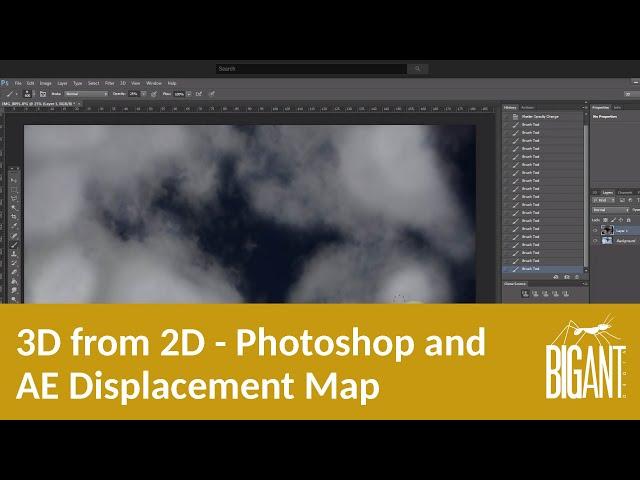Click the search magnifier button

[x=418, y=69]
